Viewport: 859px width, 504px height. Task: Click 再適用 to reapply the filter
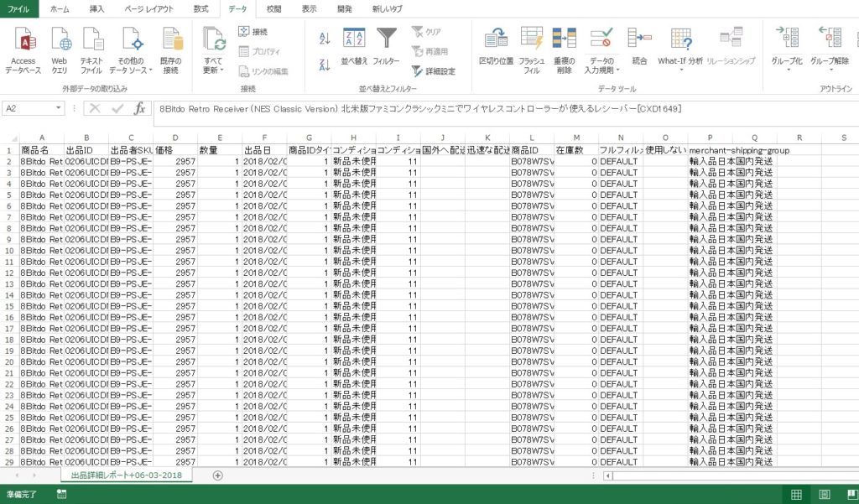pyautogui.click(x=430, y=51)
